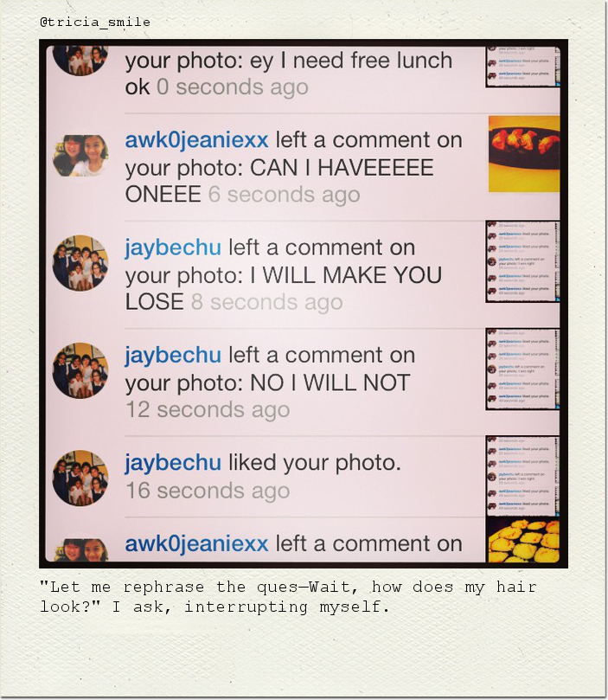Viewport: 608px width, 700px height.
Task: Open screenshot thumbnail beside I WILL MAKE YOU LOSE
Action: (x=522, y=261)
